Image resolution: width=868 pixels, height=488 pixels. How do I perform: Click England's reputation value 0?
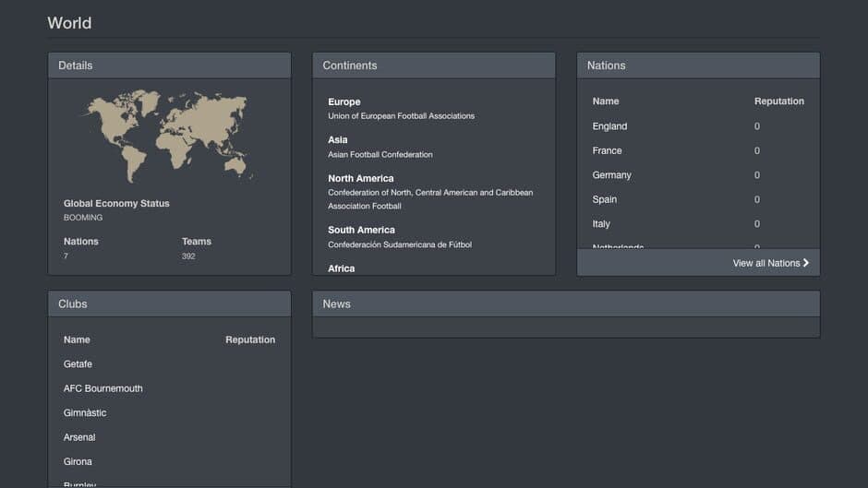[757, 126]
